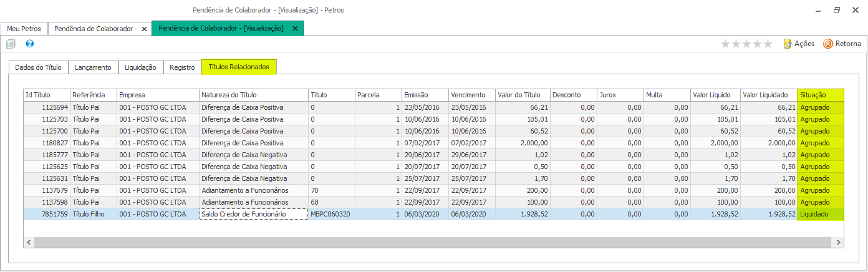
Task: Click the Título cell showing 70
Action: 332,190
